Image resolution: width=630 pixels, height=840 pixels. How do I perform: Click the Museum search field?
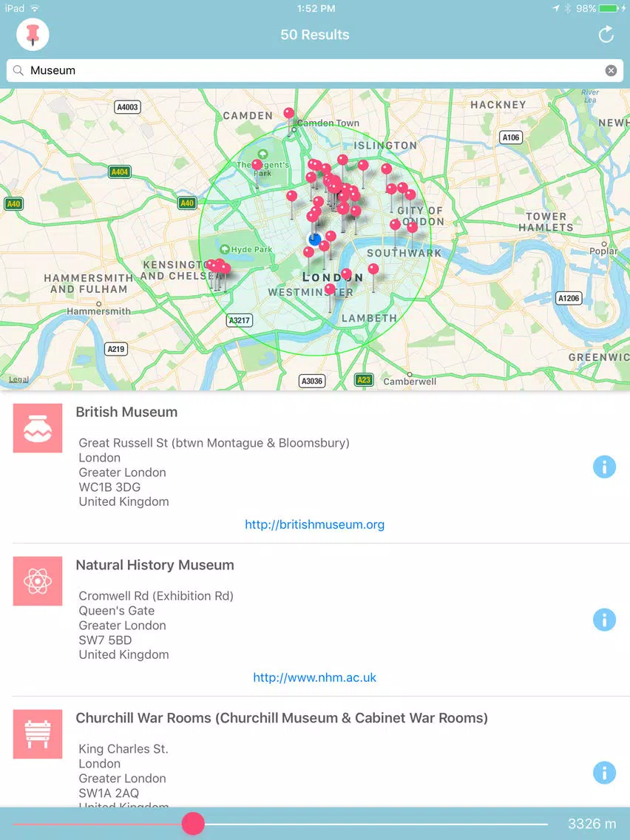coord(315,70)
